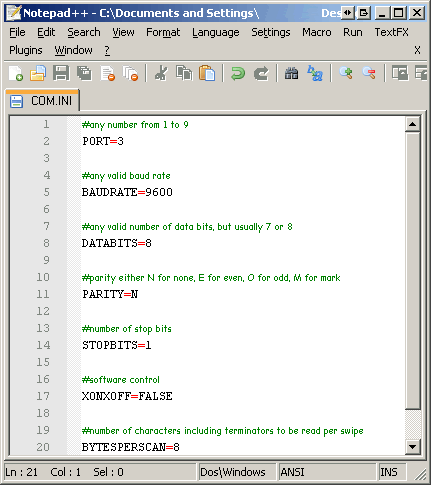Click the Close All toolbar icon

pyautogui.click(x=130, y=73)
